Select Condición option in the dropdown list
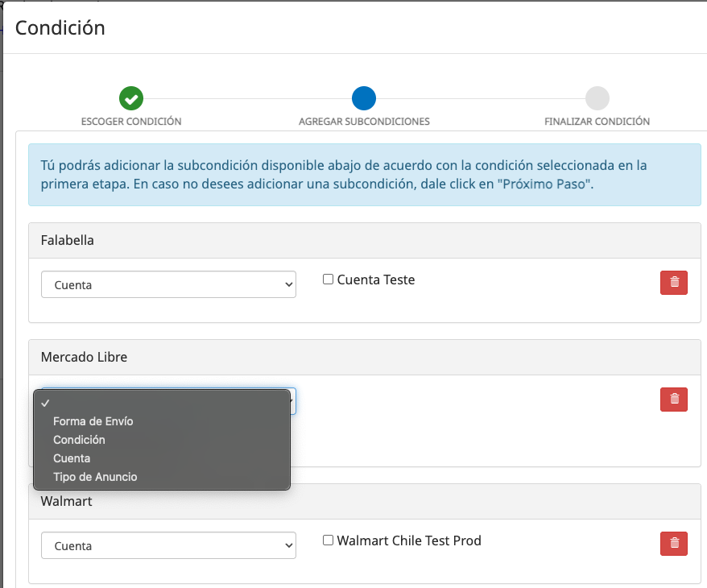The image size is (707, 588). point(162,440)
